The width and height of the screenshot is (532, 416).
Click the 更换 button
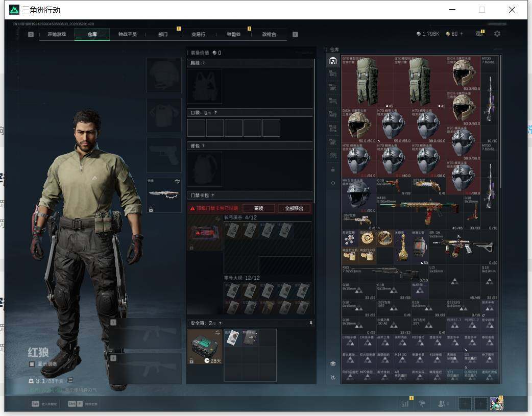tap(259, 208)
